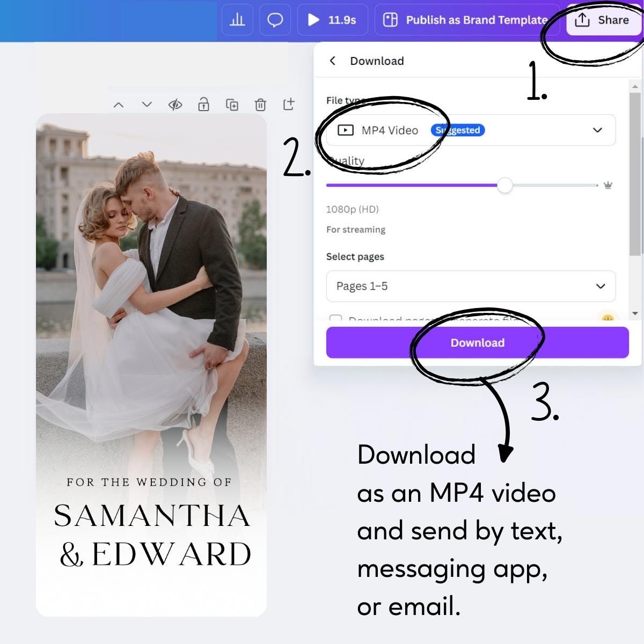This screenshot has width=644, height=644.
Task: Move the page up with the arrow button
Action: [x=119, y=105]
